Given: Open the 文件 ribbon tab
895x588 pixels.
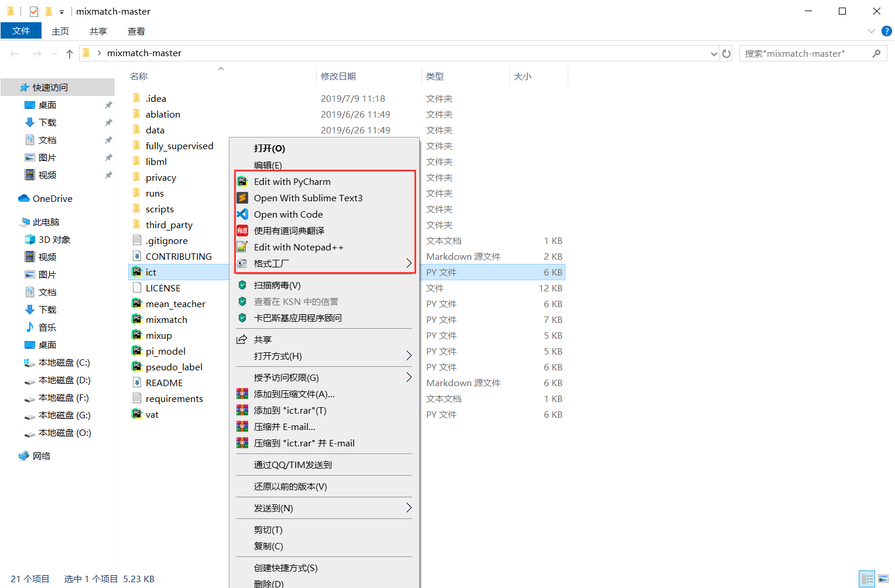Looking at the screenshot, I should (x=21, y=31).
